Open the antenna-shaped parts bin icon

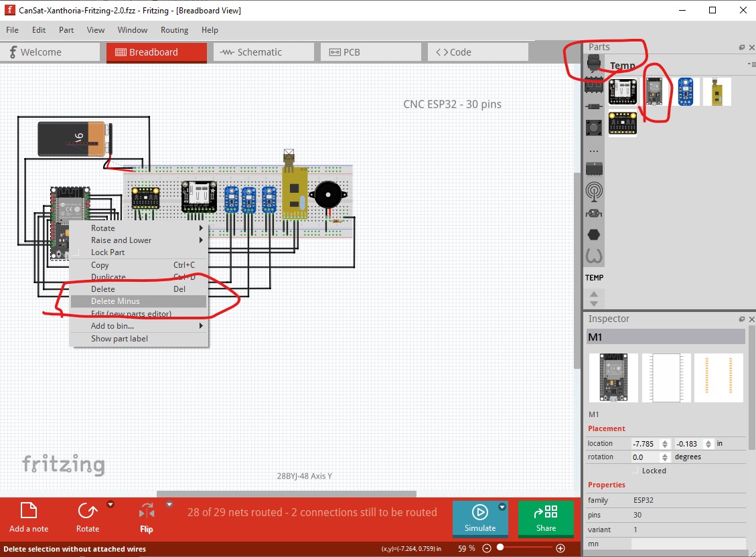[x=593, y=191]
